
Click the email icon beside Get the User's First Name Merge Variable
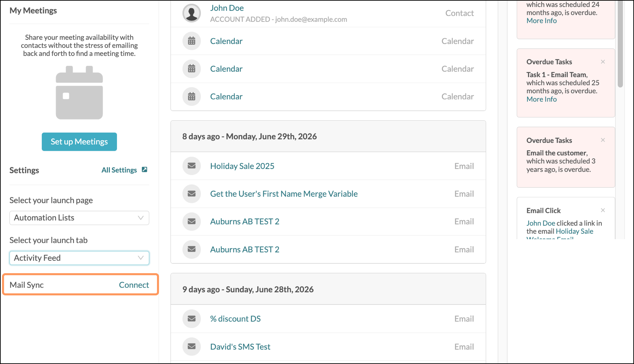click(192, 194)
